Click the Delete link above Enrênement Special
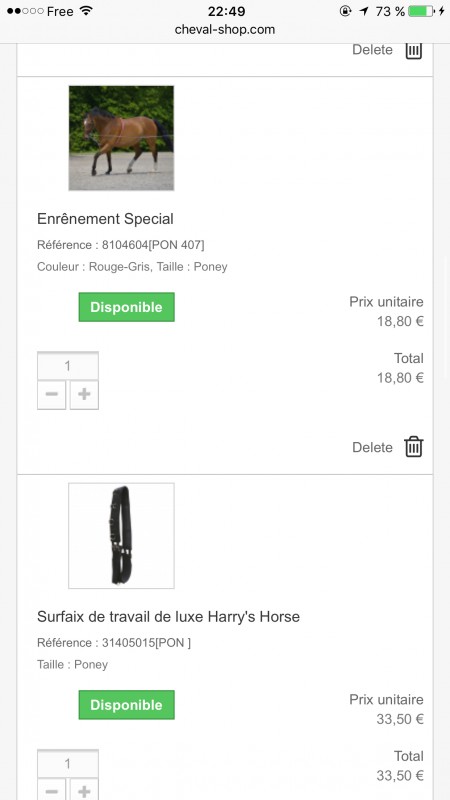Viewport: 450px width, 800px height. coord(372,50)
